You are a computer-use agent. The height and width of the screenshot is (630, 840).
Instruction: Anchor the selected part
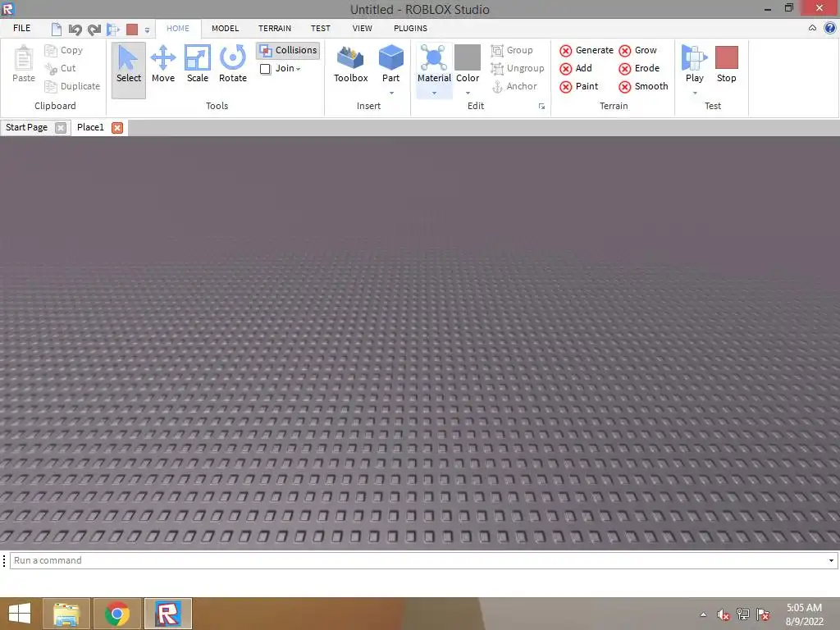[x=514, y=86]
